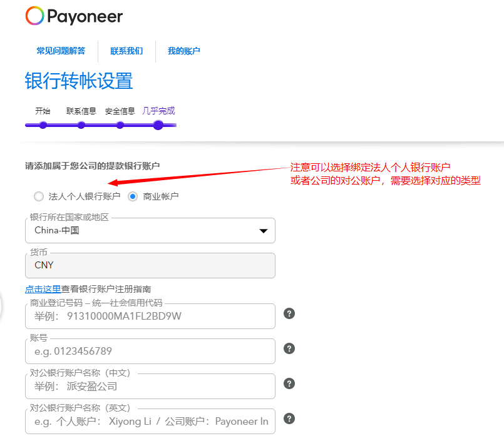Select 法人个人银行账户 radio button

(x=39, y=196)
